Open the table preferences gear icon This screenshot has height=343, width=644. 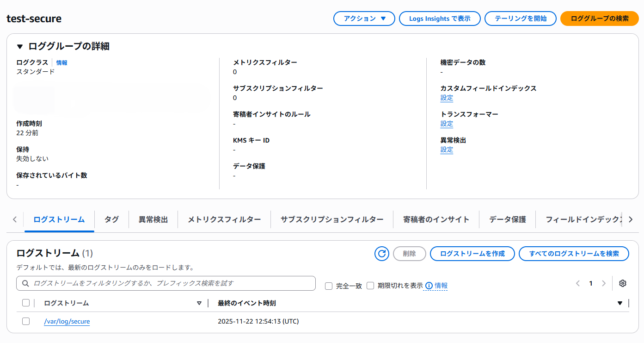[622, 283]
